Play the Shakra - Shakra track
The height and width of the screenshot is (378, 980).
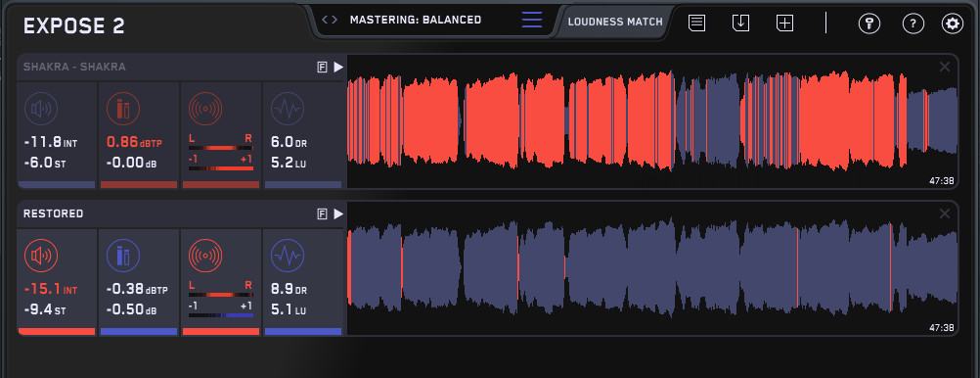click(338, 67)
